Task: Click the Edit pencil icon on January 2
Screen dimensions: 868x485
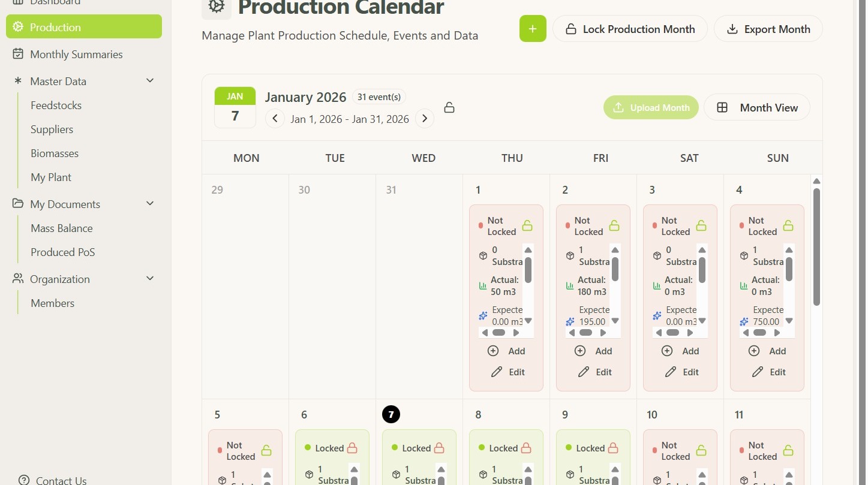Action: 584,372
